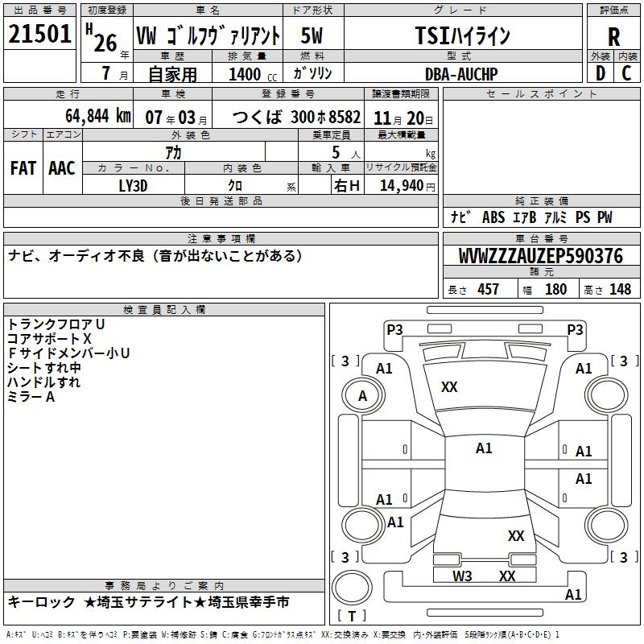Click the exterior grade D

[600, 73]
